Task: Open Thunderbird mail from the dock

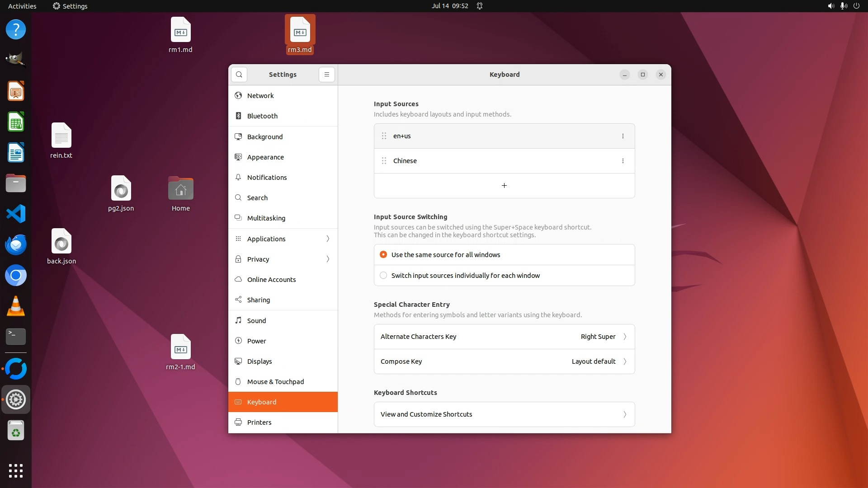Action: 16,244
